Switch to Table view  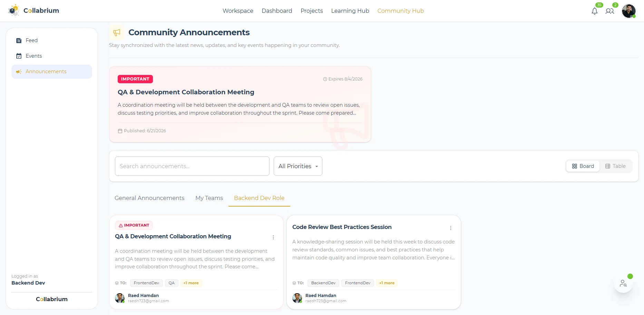[615, 166]
